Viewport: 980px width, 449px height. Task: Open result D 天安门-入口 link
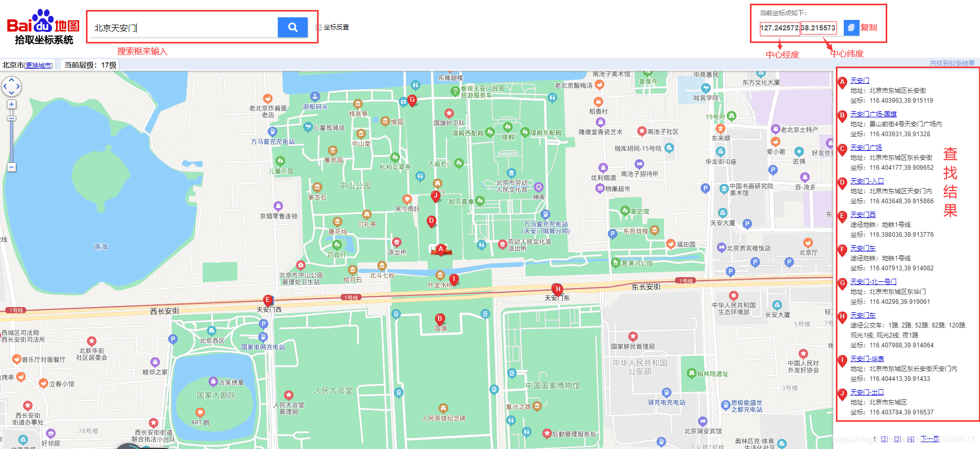pyautogui.click(x=867, y=181)
